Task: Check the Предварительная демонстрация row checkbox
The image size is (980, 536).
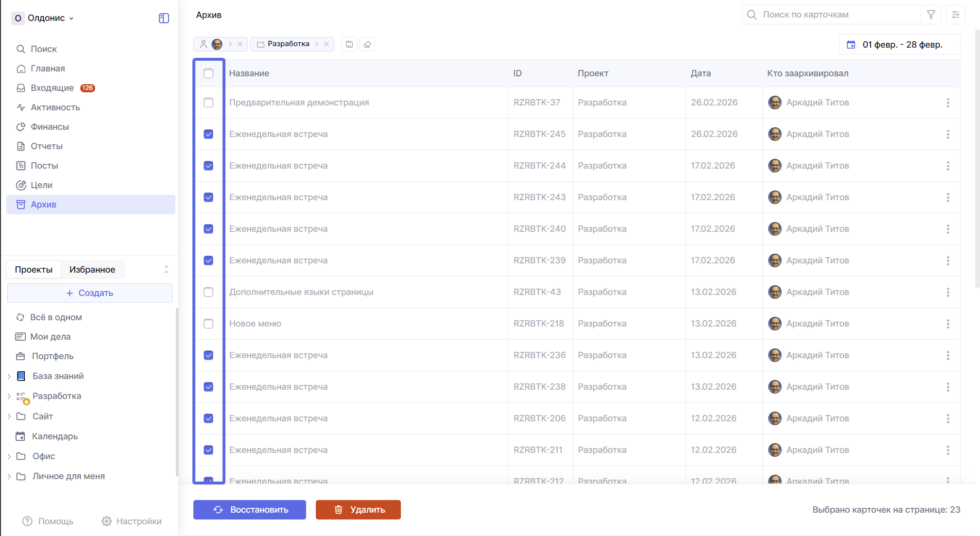Action: click(x=208, y=103)
